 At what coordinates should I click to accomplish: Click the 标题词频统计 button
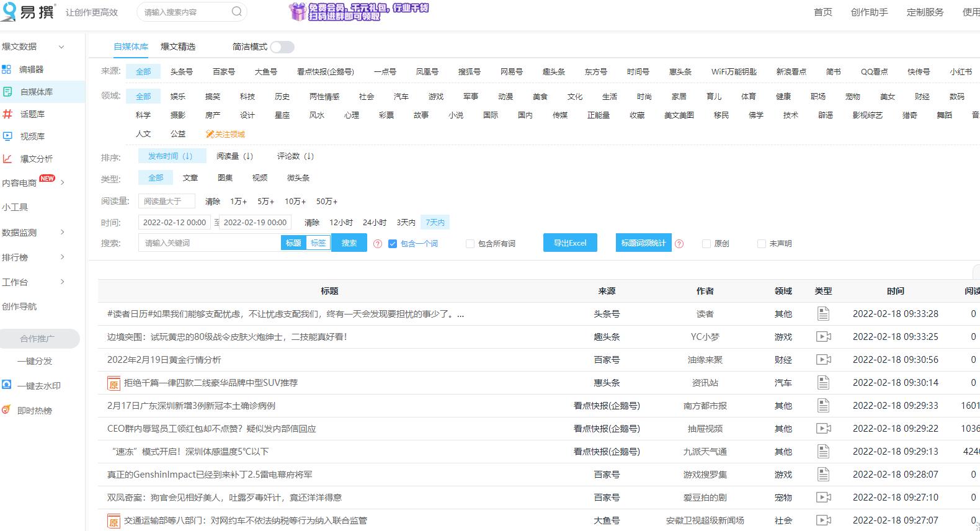(643, 243)
